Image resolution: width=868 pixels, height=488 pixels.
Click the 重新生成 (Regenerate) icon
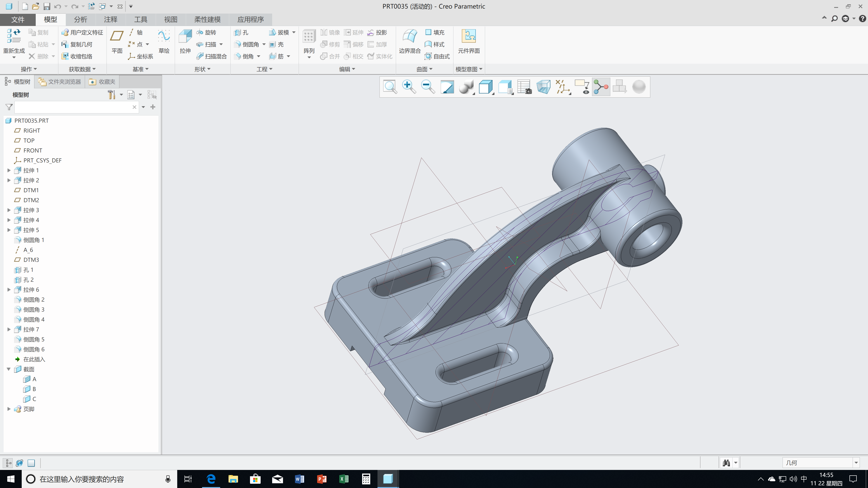[x=14, y=36]
